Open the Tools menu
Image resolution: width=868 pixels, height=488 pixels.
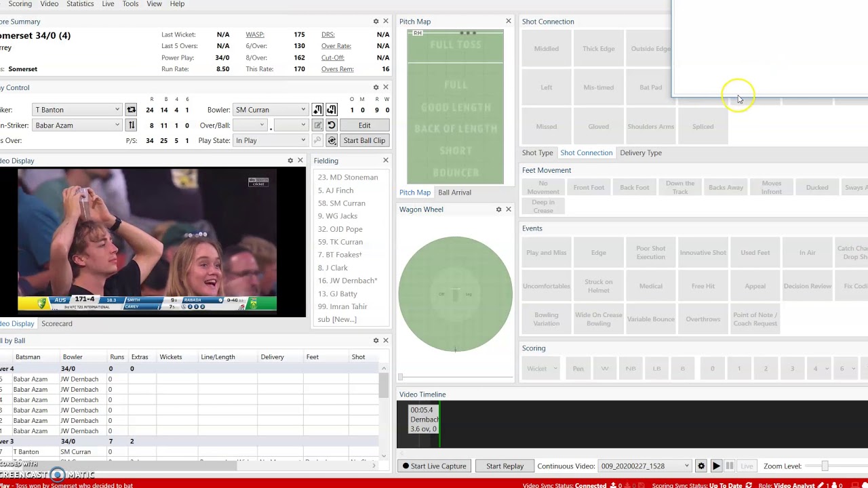(x=130, y=4)
